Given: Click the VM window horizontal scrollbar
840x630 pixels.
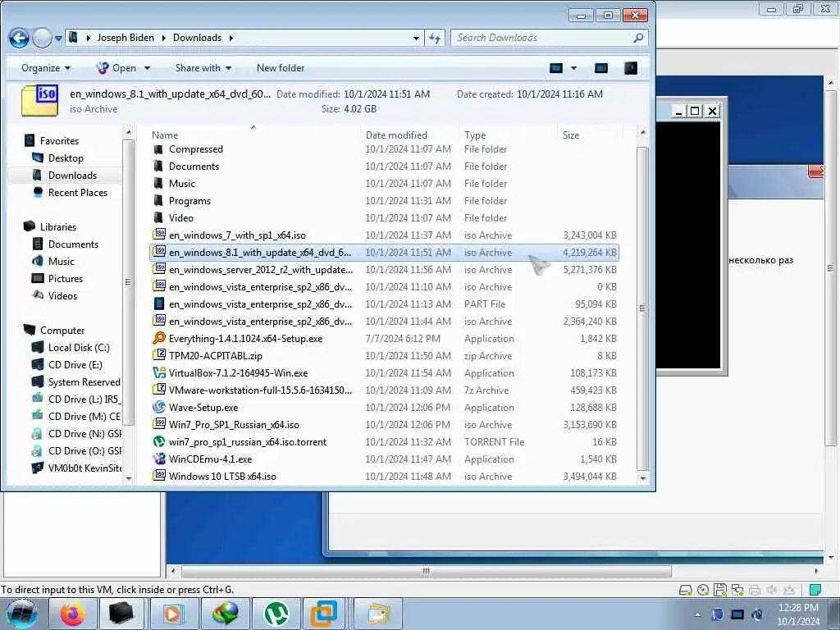Looking at the screenshot, I should pyautogui.click(x=426, y=571).
